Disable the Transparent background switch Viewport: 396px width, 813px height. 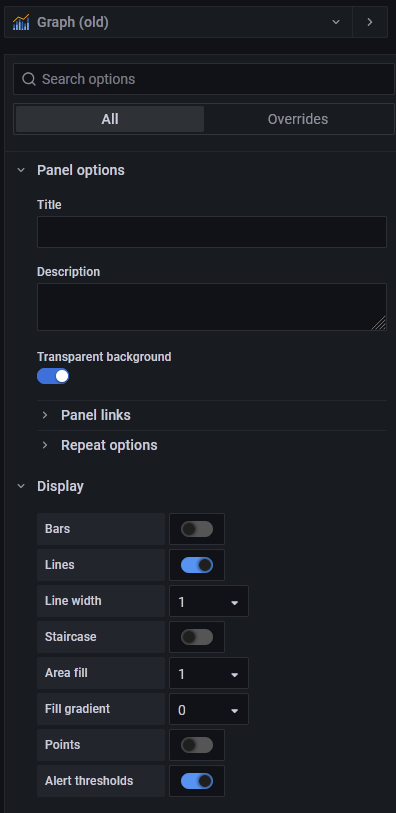53,376
